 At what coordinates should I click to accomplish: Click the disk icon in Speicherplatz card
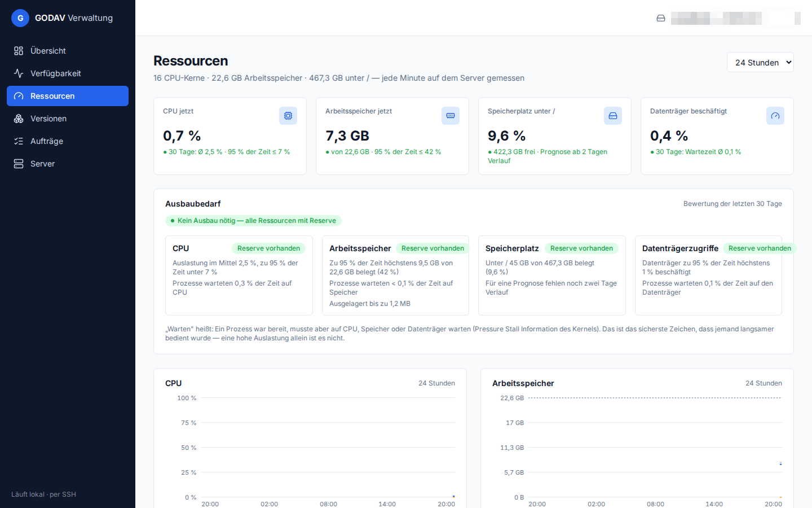coord(613,116)
